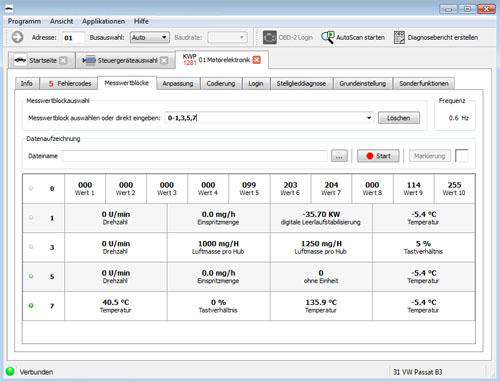Toggle the green indicator for block 7
Image resolution: width=500 pixels, height=382 pixels.
click(31, 305)
